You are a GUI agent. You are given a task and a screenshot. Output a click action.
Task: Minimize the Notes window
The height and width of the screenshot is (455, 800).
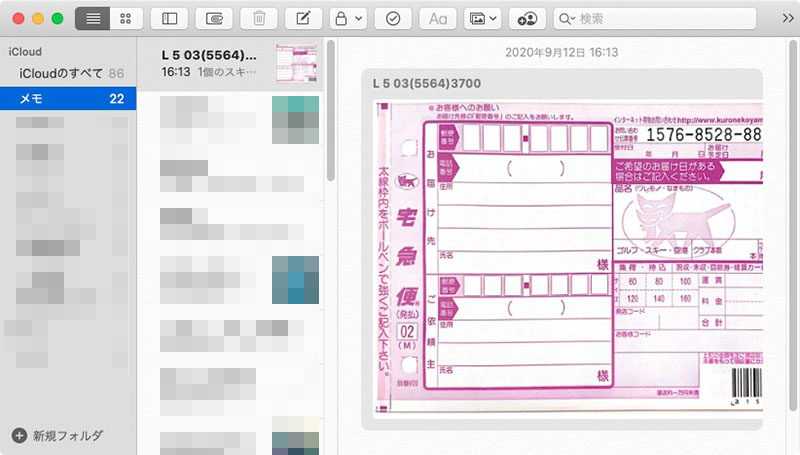38,19
